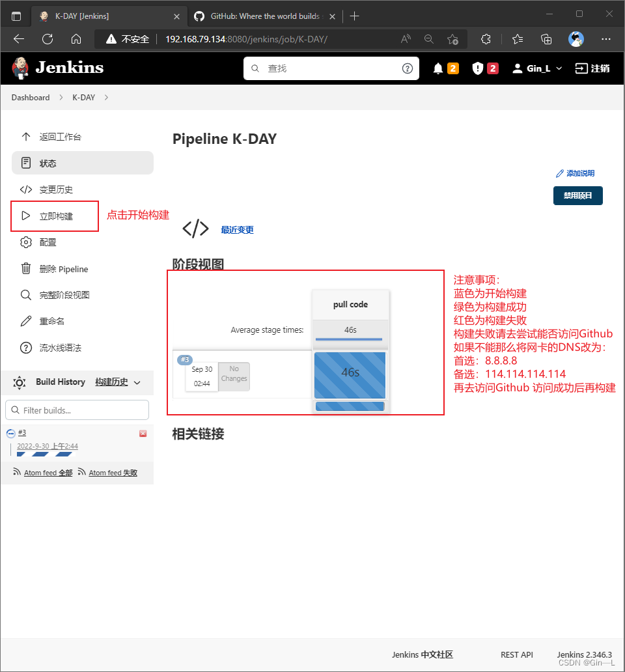This screenshot has width=625, height=672.
Task: Click the search help question mark icon
Action: click(408, 68)
